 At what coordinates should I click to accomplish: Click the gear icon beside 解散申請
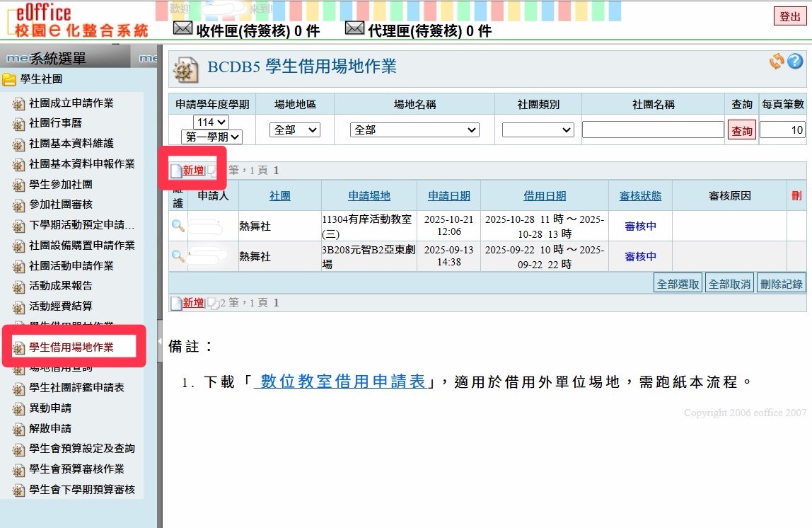(18, 430)
